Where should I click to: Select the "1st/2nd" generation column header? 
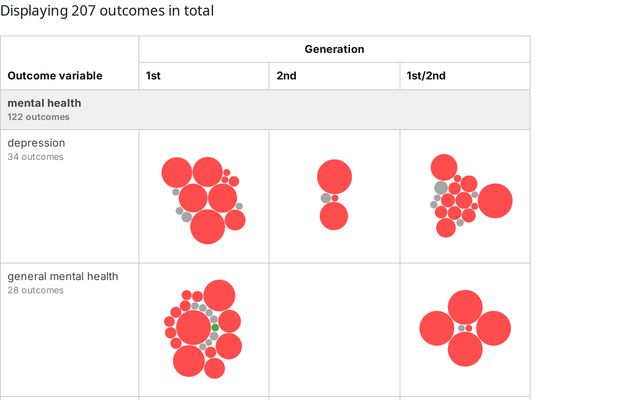point(420,76)
